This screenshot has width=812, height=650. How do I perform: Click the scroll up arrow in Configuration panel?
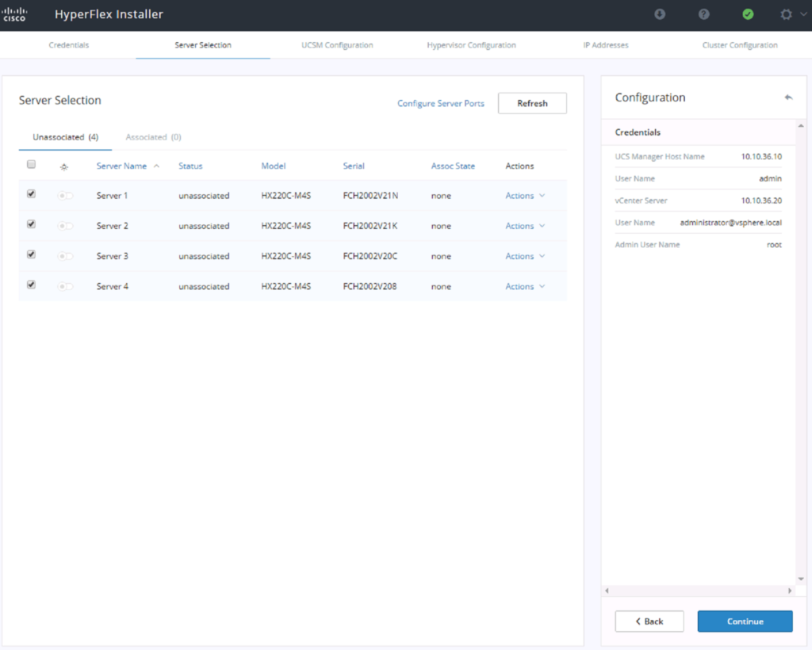(x=801, y=126)
